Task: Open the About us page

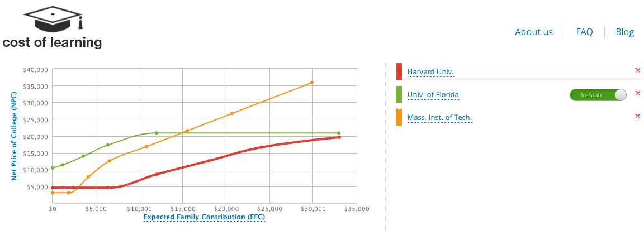Action: pos(534,32)
